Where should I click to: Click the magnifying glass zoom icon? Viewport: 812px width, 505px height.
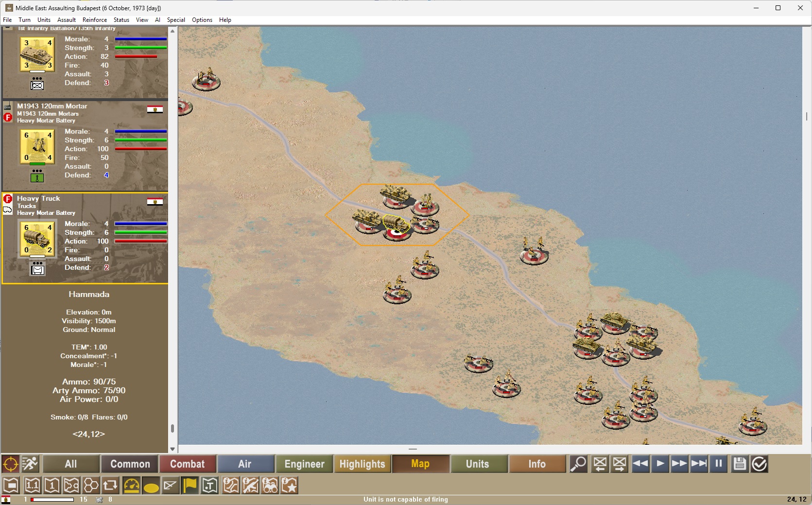click(578, 464)
